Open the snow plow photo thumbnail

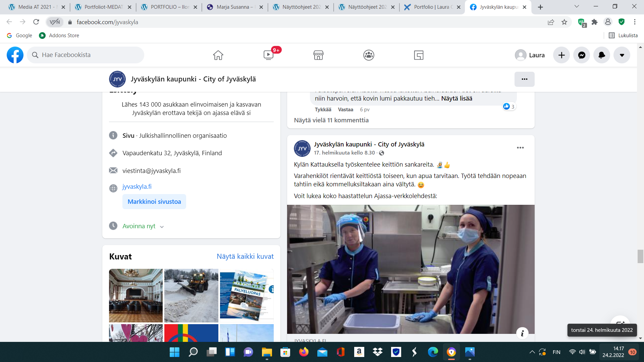[191, 296]
